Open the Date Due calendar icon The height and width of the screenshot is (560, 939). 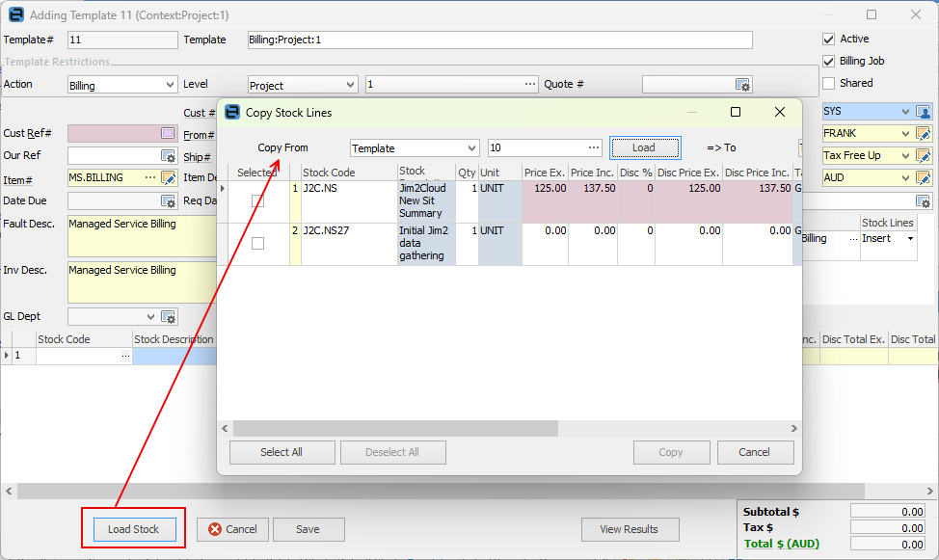[x=169, y=201]
